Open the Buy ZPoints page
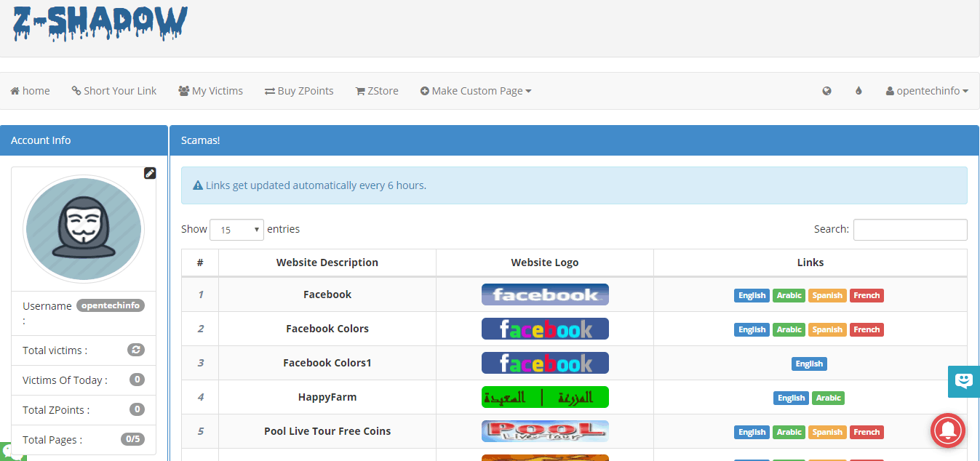This screenshot has width=980, height=461. pyautogui.click(x=299, y=91)
